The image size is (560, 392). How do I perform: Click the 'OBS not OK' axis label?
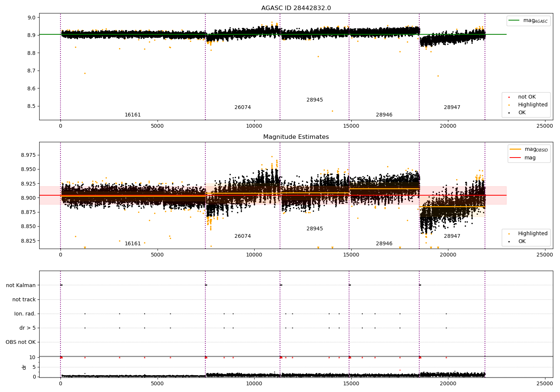21,342
